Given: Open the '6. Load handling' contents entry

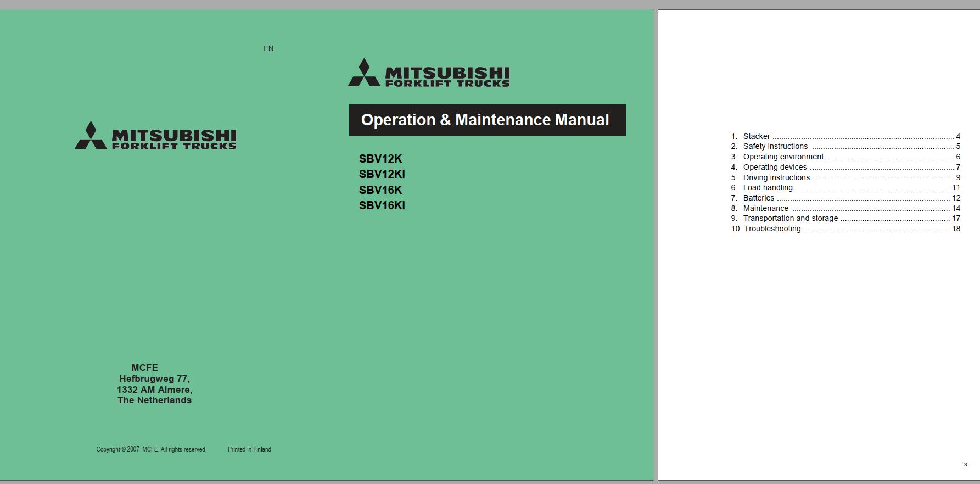Looking at the screenshot, I should 845,187.
